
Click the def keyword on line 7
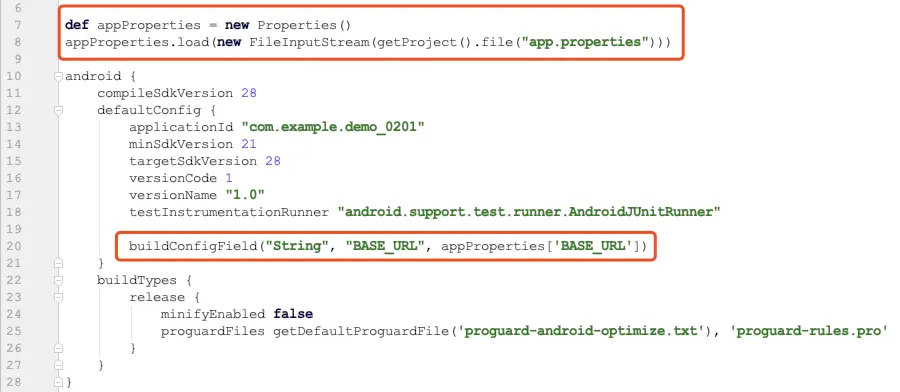click(77, 25)
